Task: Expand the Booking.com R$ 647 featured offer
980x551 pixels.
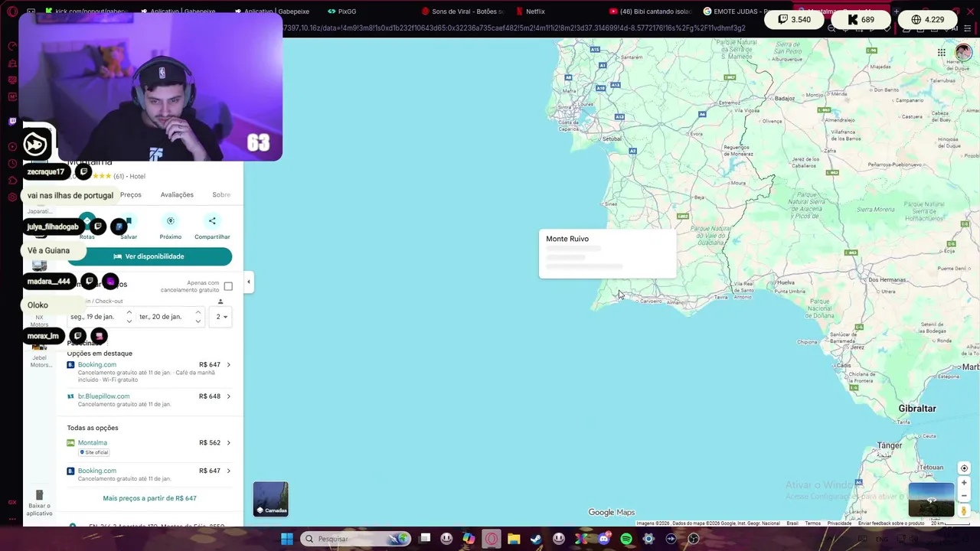Action: point(228,365)
